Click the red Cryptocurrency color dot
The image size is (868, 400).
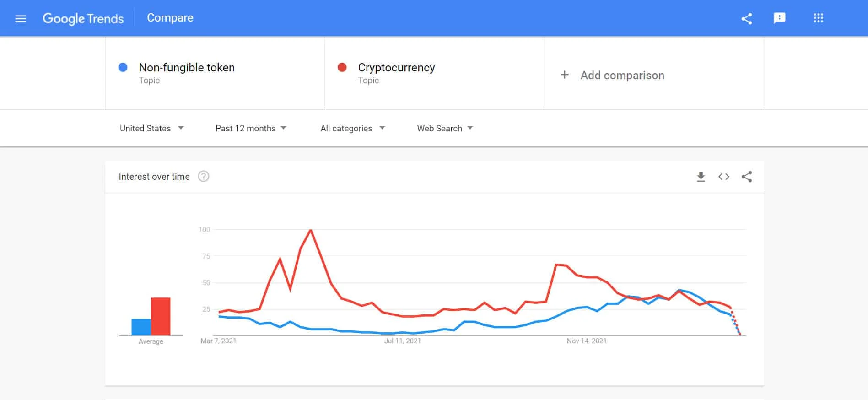(x=342, y=68)
